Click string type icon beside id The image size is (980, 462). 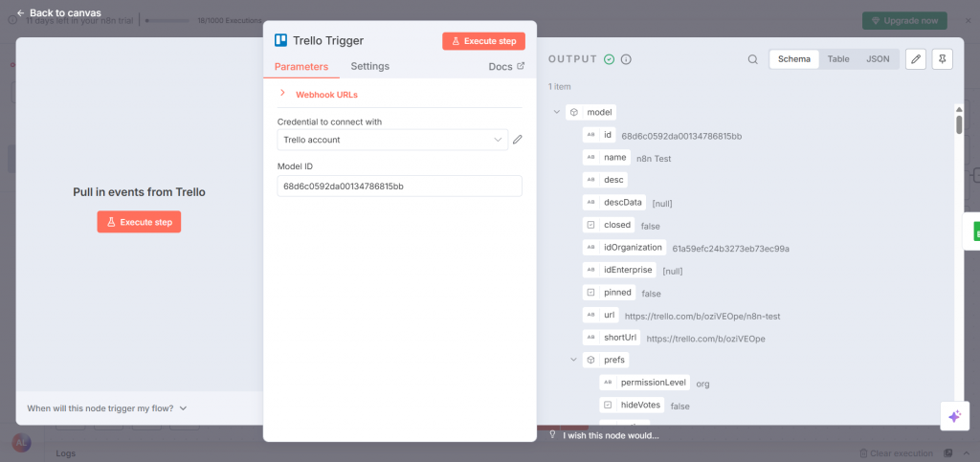pyautogui.click(x=590, y=135)
